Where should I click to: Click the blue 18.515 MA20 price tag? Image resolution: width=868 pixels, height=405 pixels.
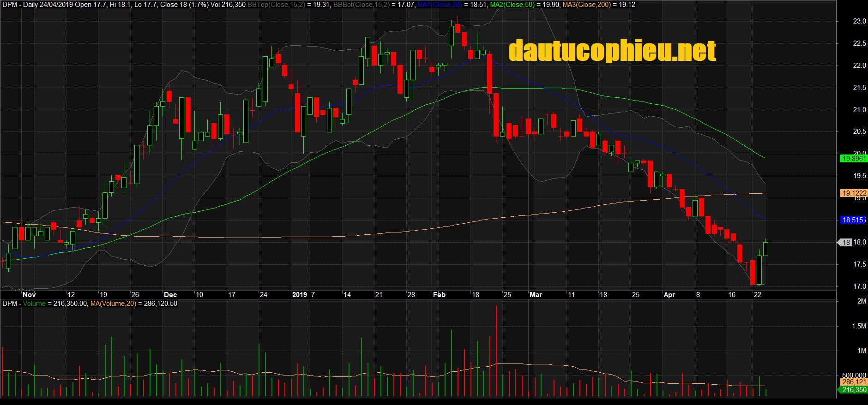pyautogui.click(x=853, y=220)
